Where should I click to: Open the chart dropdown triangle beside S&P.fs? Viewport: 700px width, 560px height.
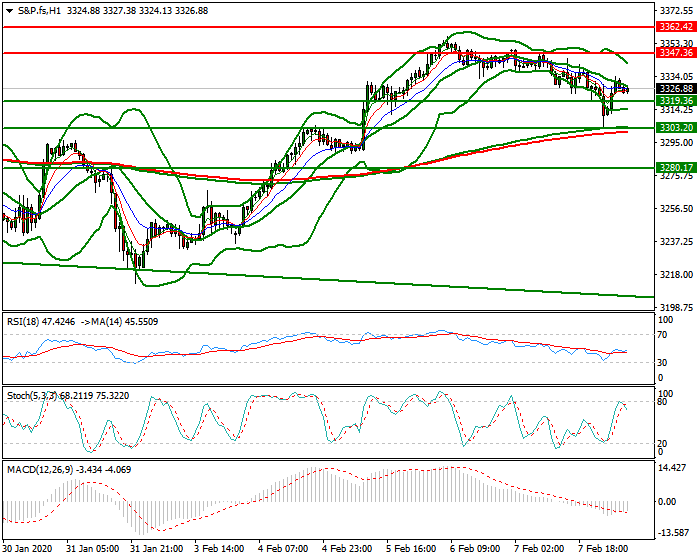pos(9,11)
